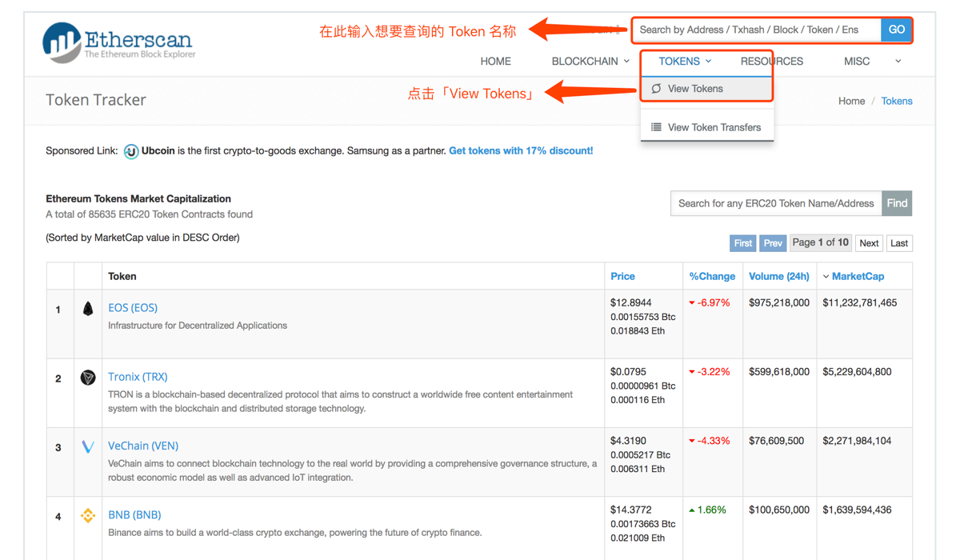Sort by MarketCap column header
The image size is (960, 560).
point(858,277)
